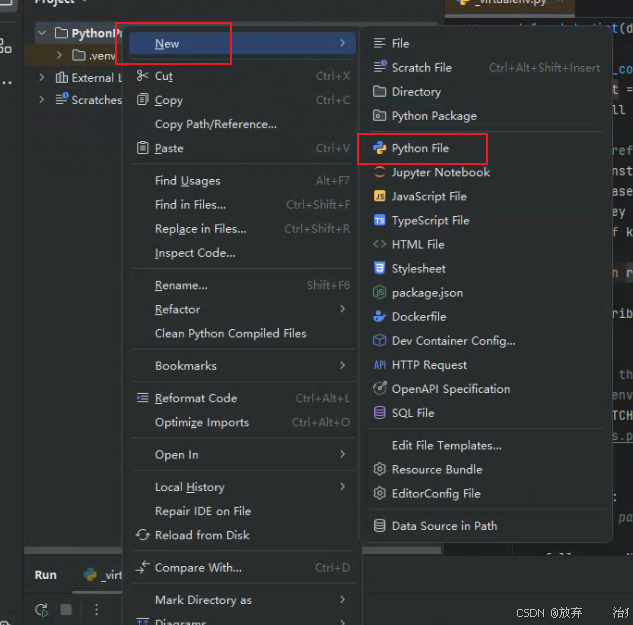
Task: Click the HTTP Request API icon
Action: coord(379,365)
